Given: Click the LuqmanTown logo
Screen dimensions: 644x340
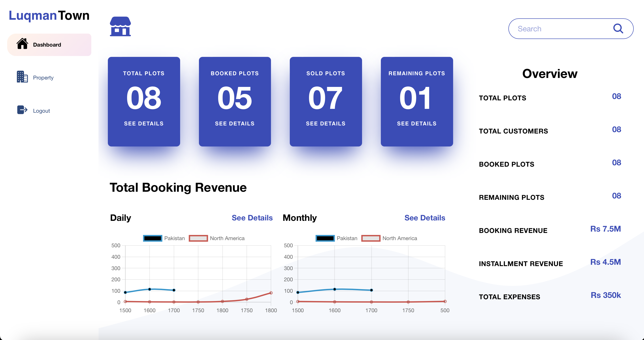Looking at the screenshot, I should point(49,15).
